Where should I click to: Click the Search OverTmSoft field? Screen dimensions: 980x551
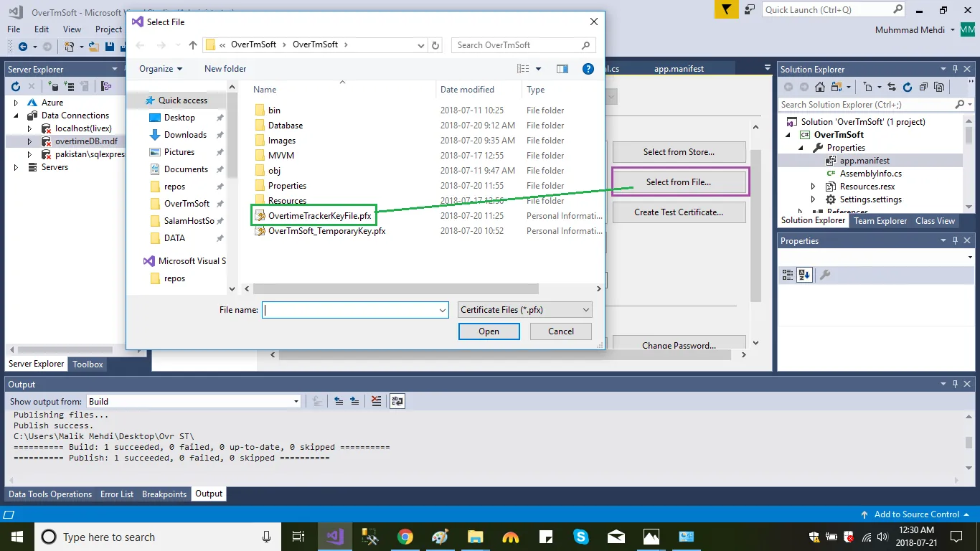tap(524, 45)
